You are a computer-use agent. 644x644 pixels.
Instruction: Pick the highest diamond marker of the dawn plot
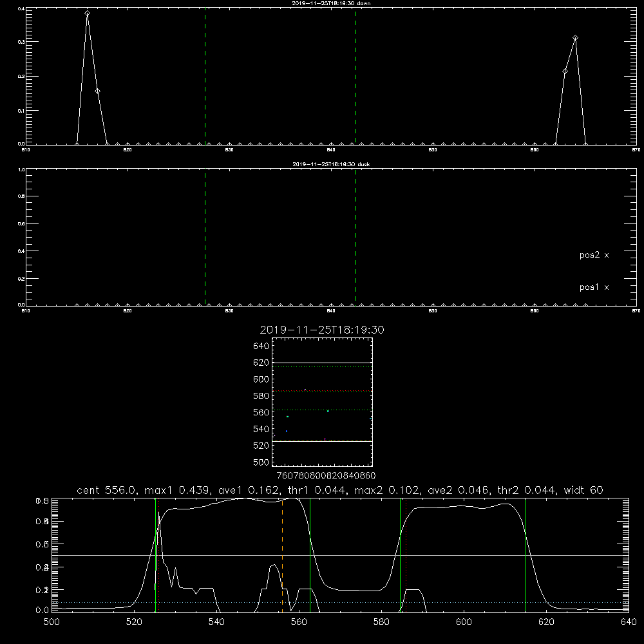88,14
